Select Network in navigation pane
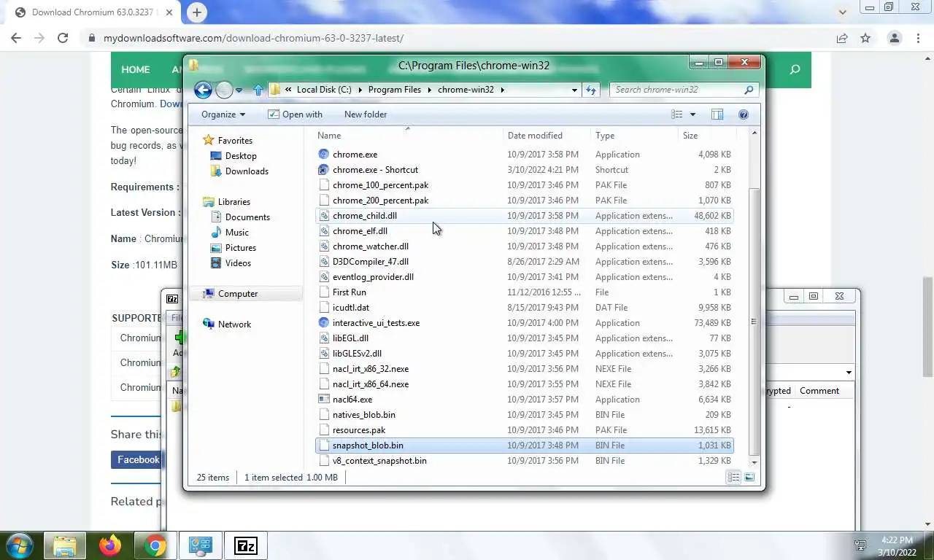 click(227, 324)
